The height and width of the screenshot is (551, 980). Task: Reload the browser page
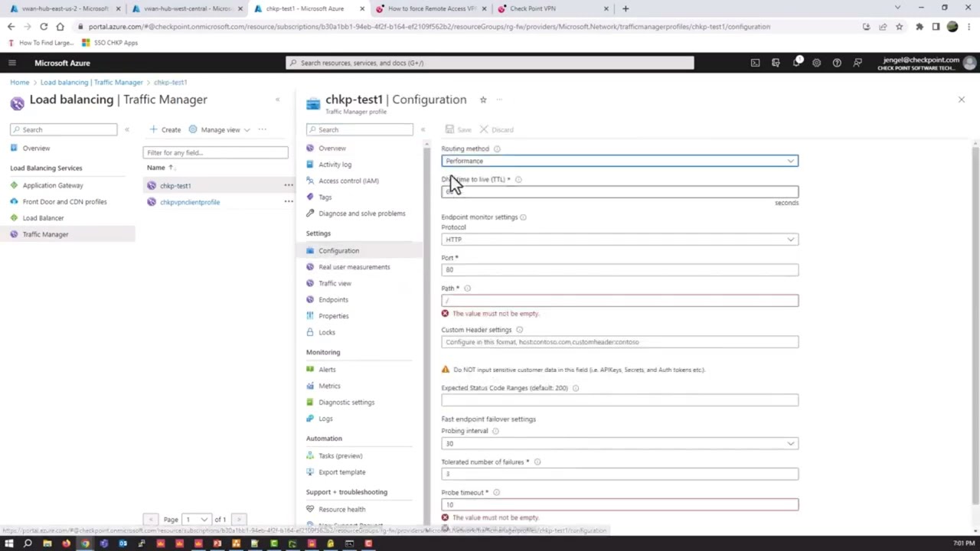tap(44, 27)
